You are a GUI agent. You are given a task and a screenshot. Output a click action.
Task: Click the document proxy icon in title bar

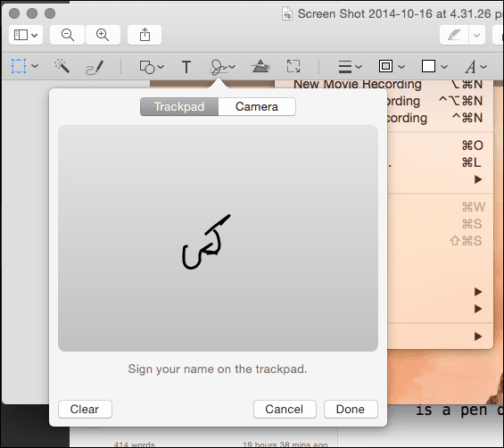coord(287,13)
